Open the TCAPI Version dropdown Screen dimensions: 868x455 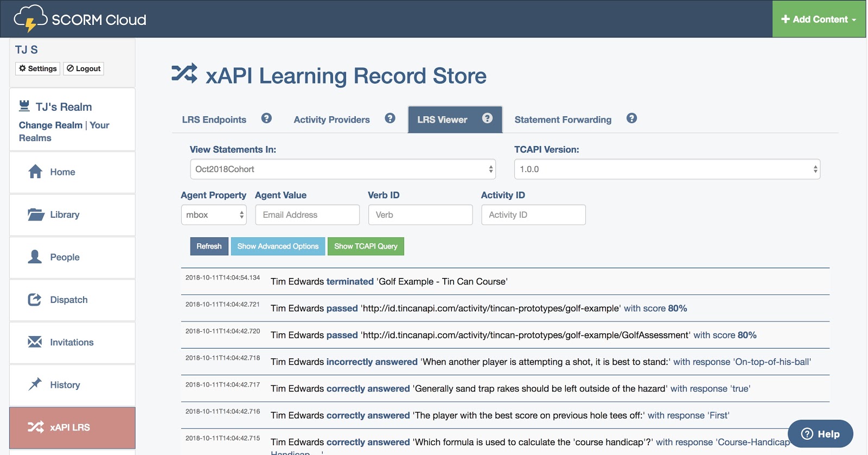[667, 169]
